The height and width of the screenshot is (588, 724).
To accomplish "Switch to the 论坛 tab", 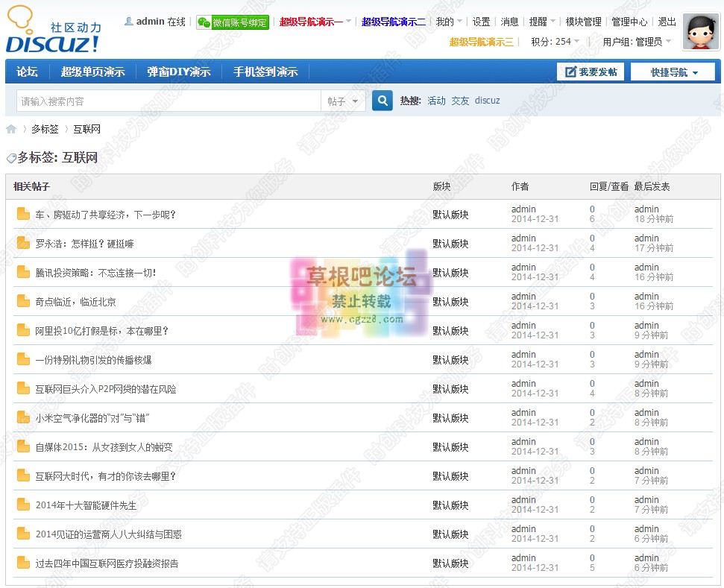I will pos(27,72).
